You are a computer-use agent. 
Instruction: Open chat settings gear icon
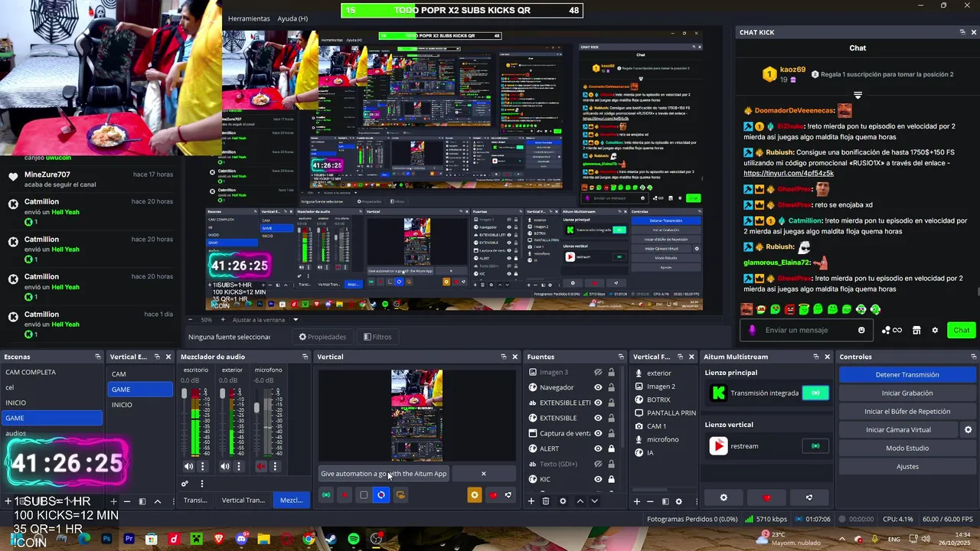[935, 330]
